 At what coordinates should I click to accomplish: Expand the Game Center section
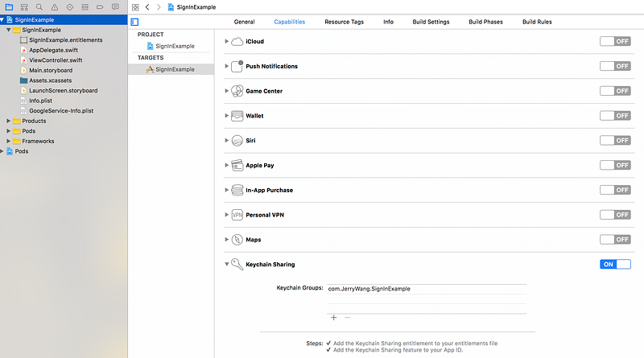coord(226,91)
